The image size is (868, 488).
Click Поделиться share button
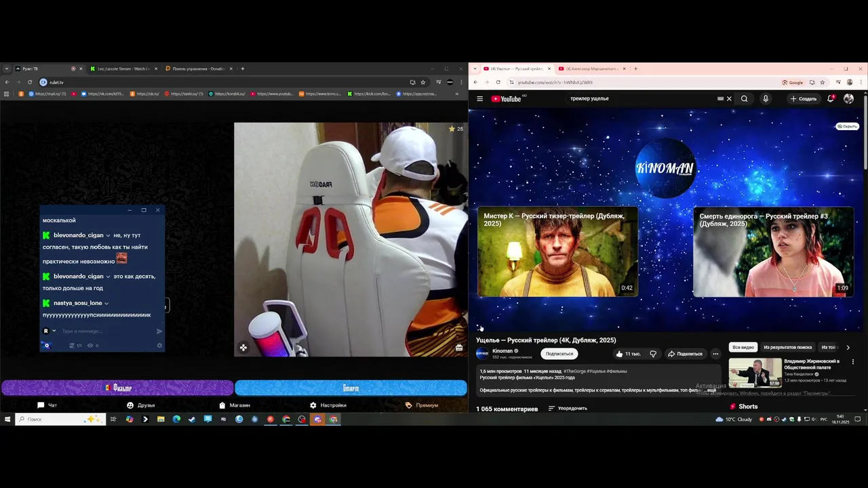click(x=685, y=354)
